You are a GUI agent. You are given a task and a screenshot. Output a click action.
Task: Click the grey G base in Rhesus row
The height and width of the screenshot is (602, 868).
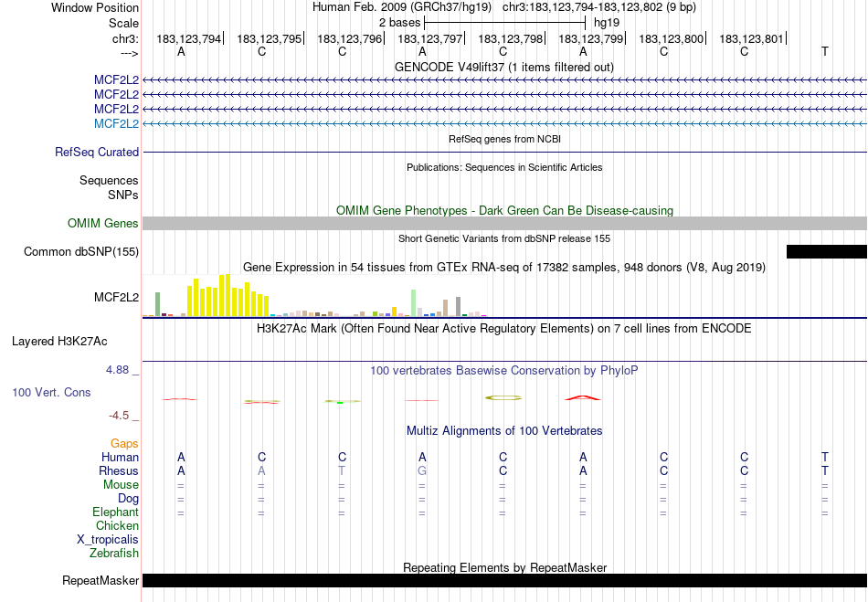(x=422, y=470)
